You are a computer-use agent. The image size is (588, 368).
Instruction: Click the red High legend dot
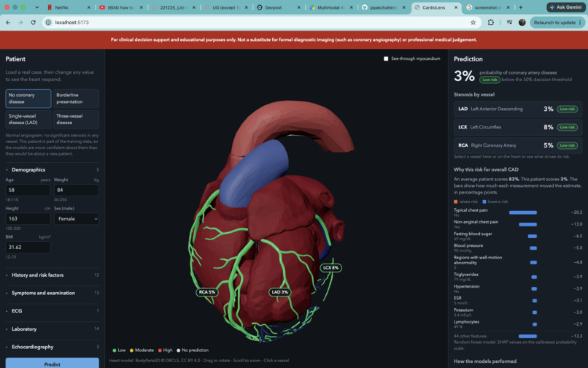160,350
